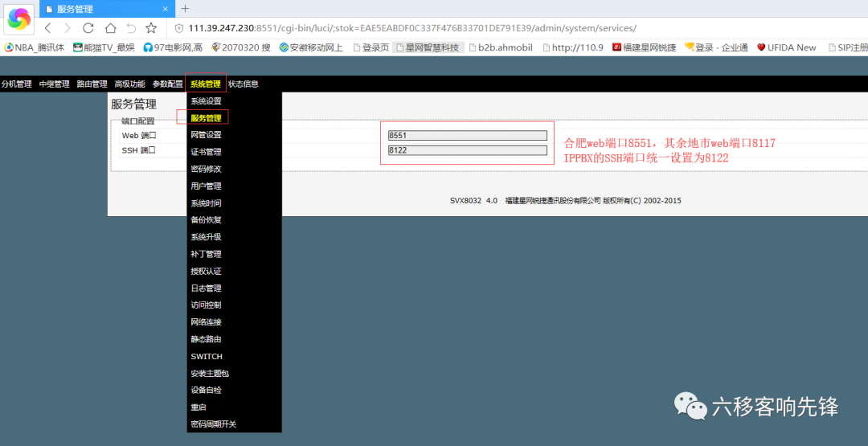Choose 访问控制 from dropdown menu
This screenshot has width=868, height=446.
click(x=206, y=305)
